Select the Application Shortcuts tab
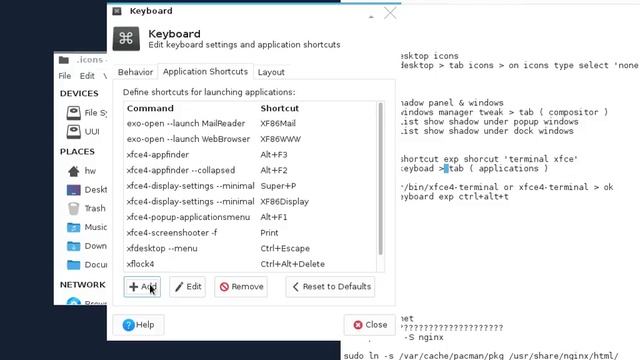 (205, 71)
